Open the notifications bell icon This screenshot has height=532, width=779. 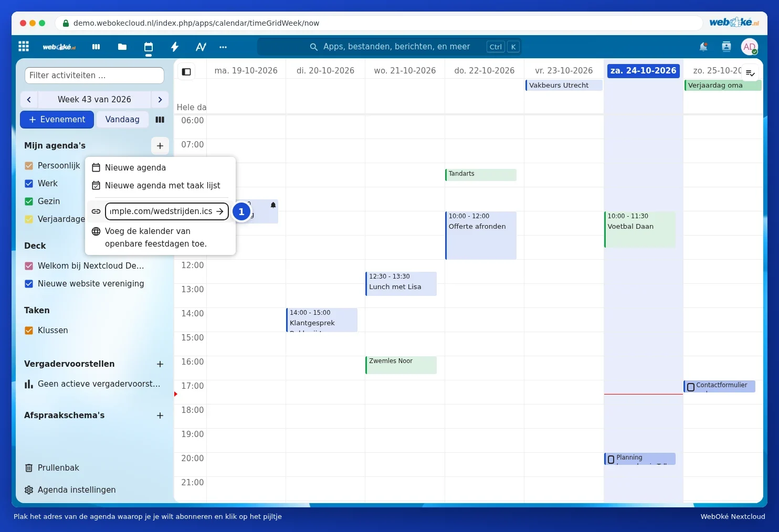click(x=703, y=47)
